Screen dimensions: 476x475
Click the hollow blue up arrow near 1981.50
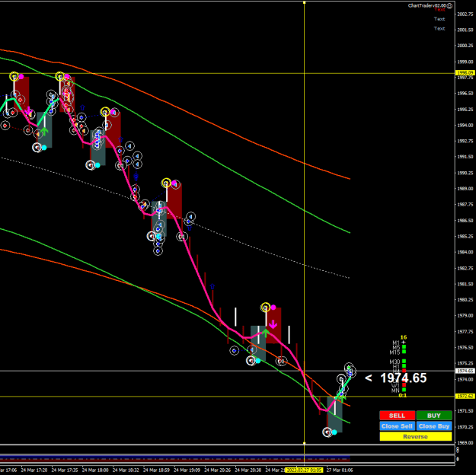[212, 286]
